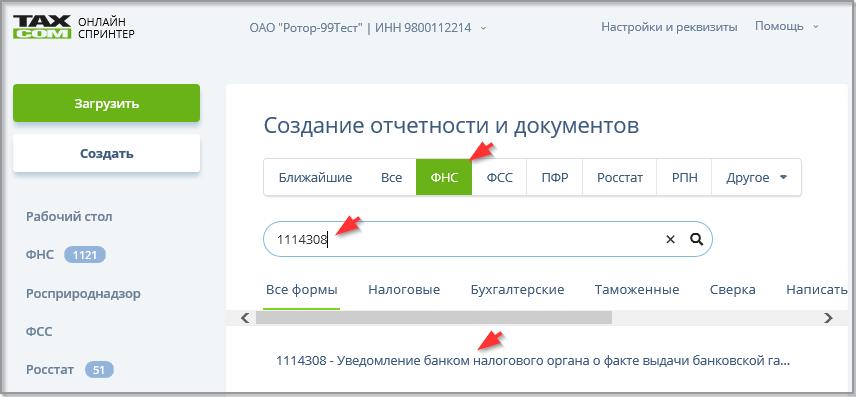Click the magnifying glass search icon
The height and width of the screenshot is (397, 856).
[x=696, y=239]
